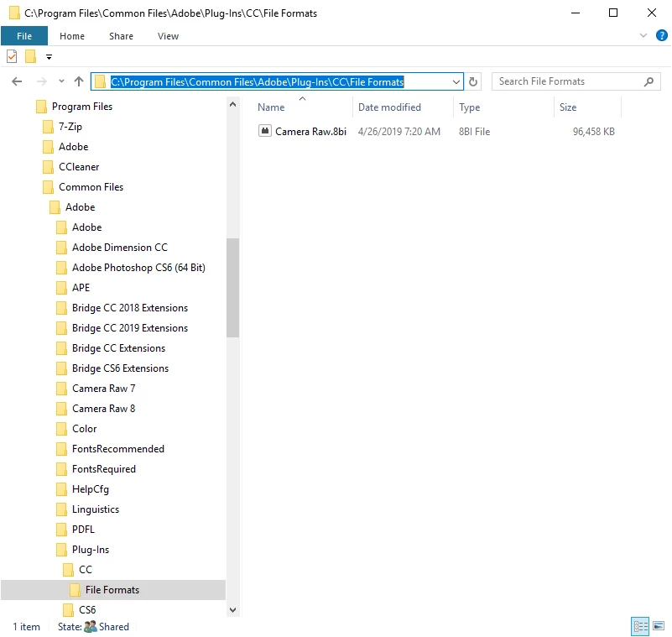Click the address bar folder icon
The height and width of the screenshot is (637, 672).
[101, 81]
